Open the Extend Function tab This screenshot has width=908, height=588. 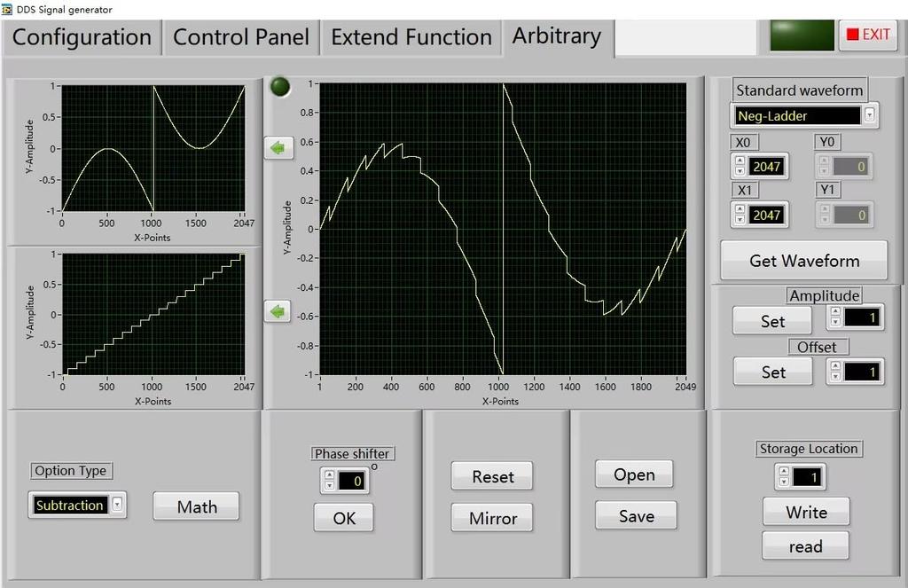click(x=411, y=36)
